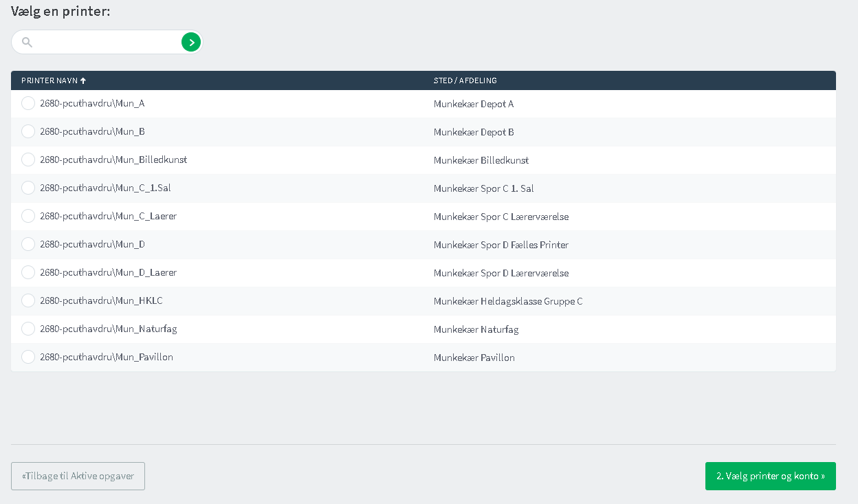Select the Mun_D_Laerer radio button

pos(28,272)
